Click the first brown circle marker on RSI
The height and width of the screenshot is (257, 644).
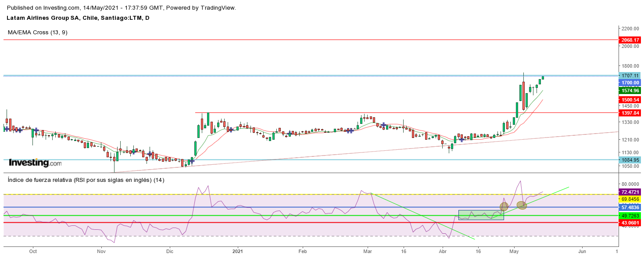tap(504, 206)
